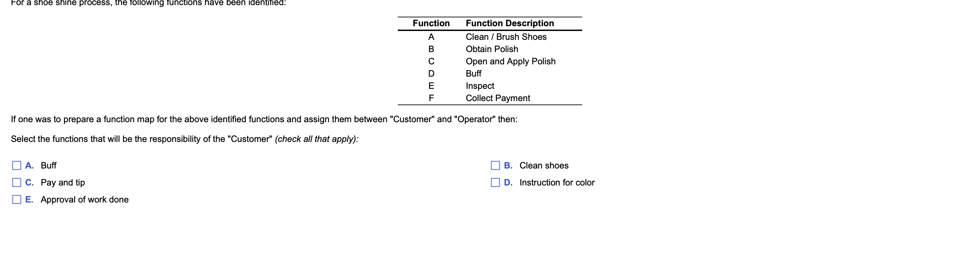Select the Clean shoes answer label
980x258 pixels.
click(x=544, y=165)
